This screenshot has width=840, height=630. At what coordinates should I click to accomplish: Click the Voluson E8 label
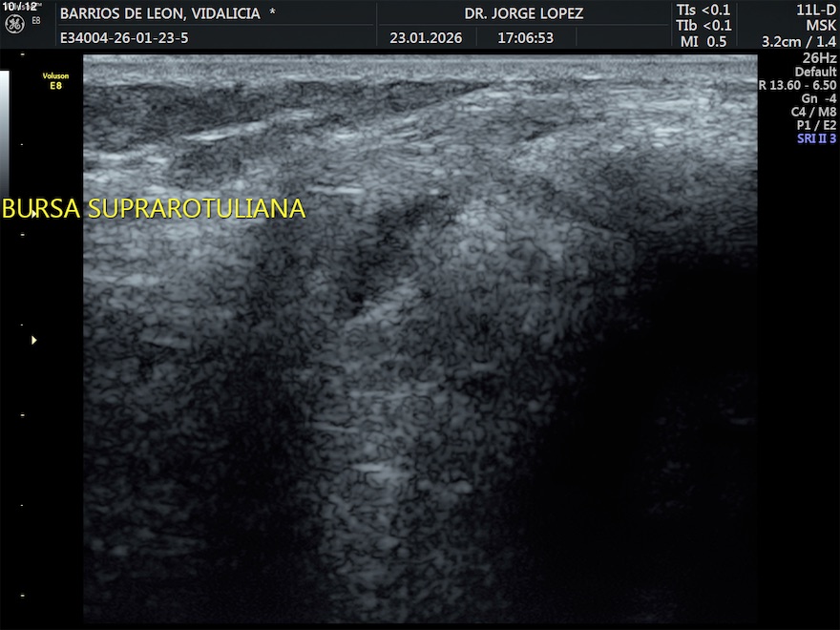[x=55, y=80]
